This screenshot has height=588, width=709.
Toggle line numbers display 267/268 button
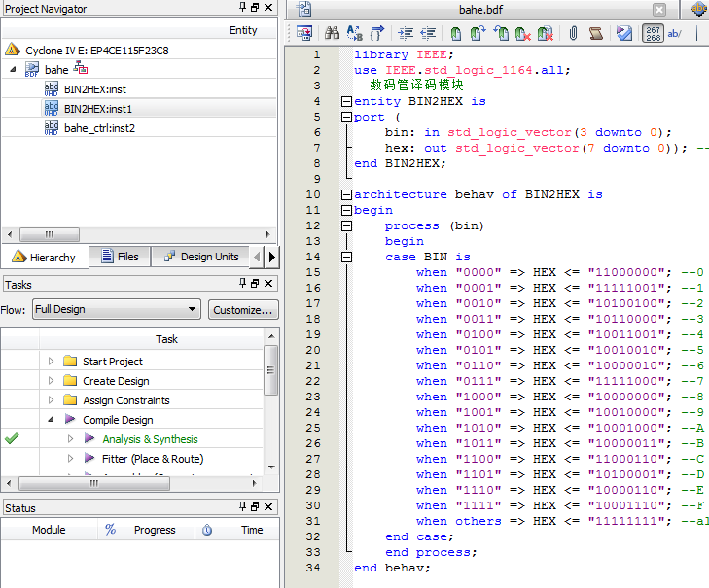coord(653,33)
